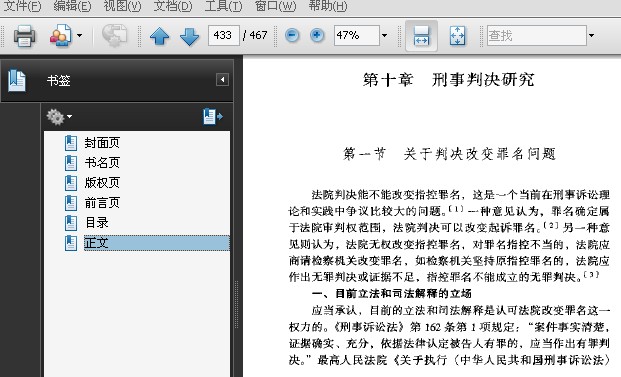Click the 书签 panel title text
This screenshot has width=621, height=377.
(59, 81)
